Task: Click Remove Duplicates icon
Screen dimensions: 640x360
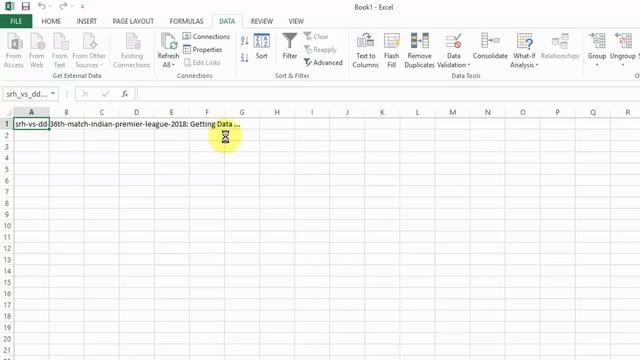Action: tap(419, 50)
